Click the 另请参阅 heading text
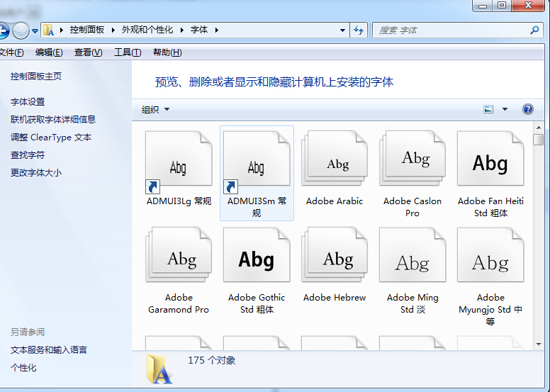 (x=28, y=332)
